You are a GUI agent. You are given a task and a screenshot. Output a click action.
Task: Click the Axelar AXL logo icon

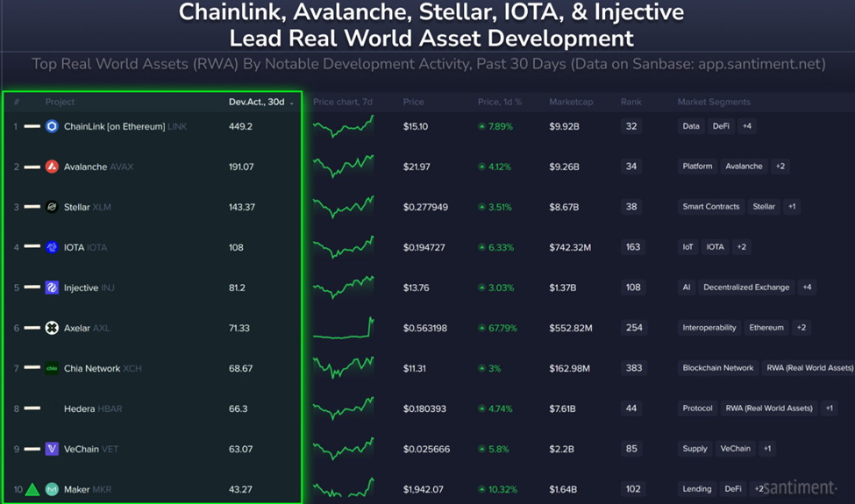click(x=52, y=328)
